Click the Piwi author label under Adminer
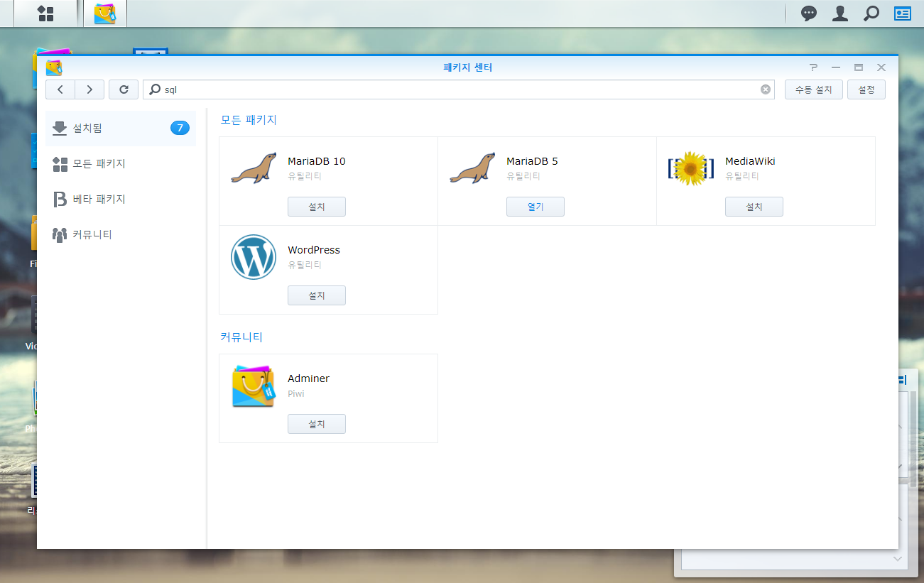This screenshot has height=583, width=924. [x=296, y=393]
